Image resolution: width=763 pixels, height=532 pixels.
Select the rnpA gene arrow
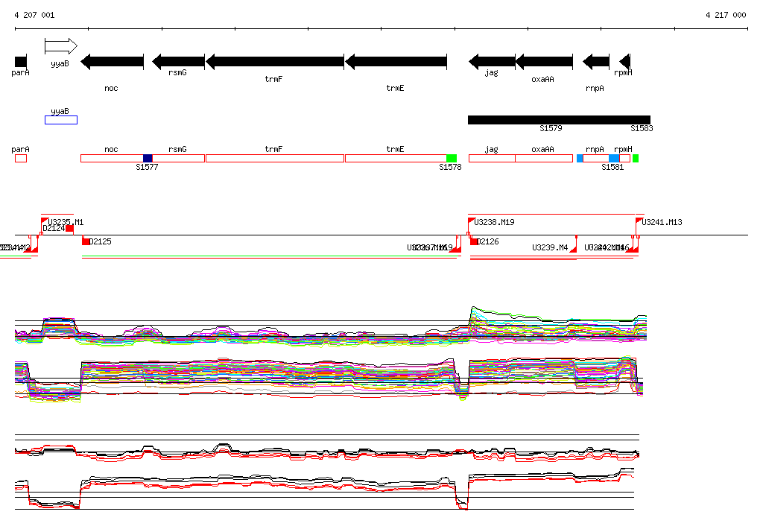point(596,62)
